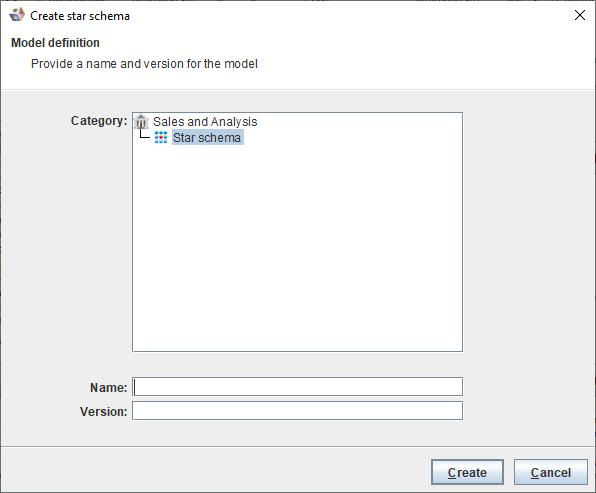Click the tree connector line beside Star schema

tap(144, 134)
